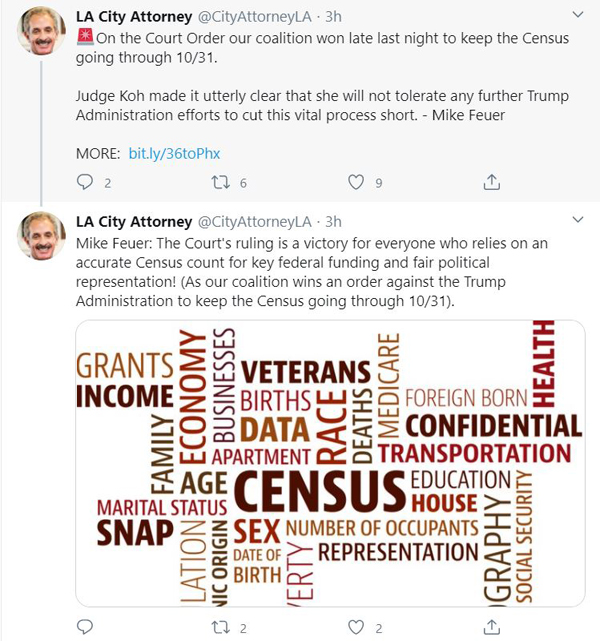Screen dimensions: 600x641
Task: Like the second tweet with 2 likes
Action: [356, 627]
